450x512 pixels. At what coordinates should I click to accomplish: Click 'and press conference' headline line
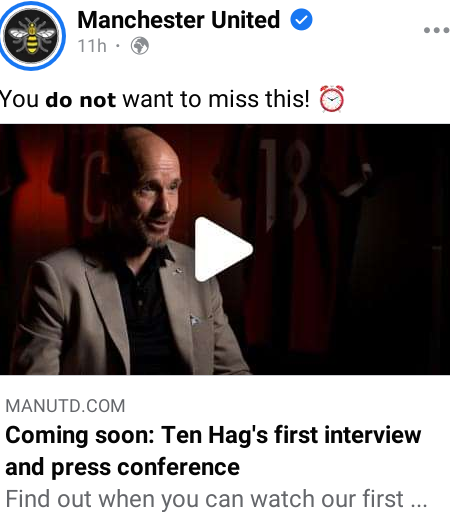point(122,467)
